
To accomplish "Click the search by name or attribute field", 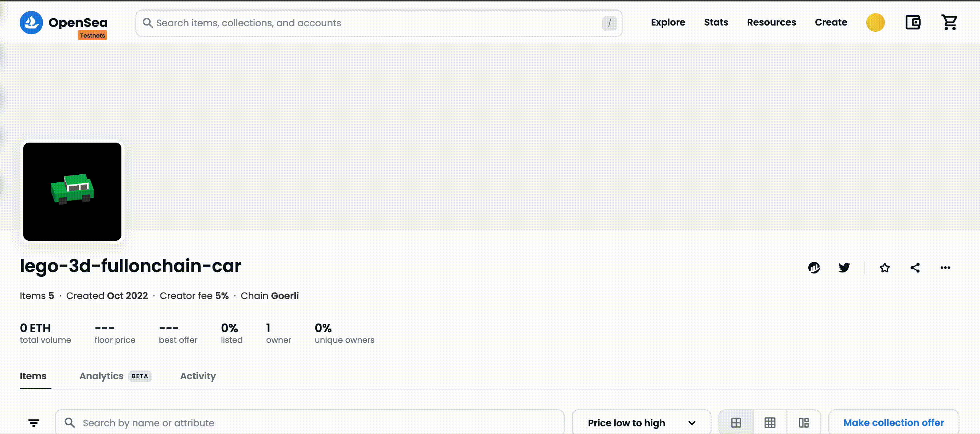I will [311, 423].
